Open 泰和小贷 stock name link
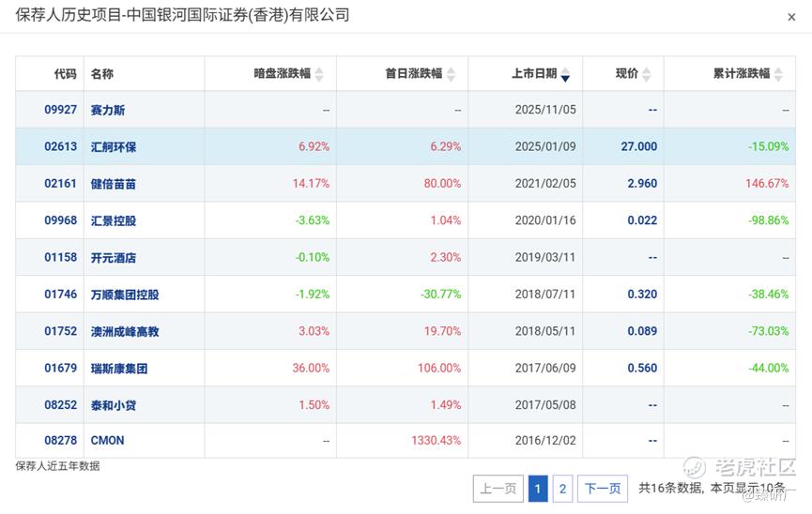 pyautogui.click(x=114, y=405)
